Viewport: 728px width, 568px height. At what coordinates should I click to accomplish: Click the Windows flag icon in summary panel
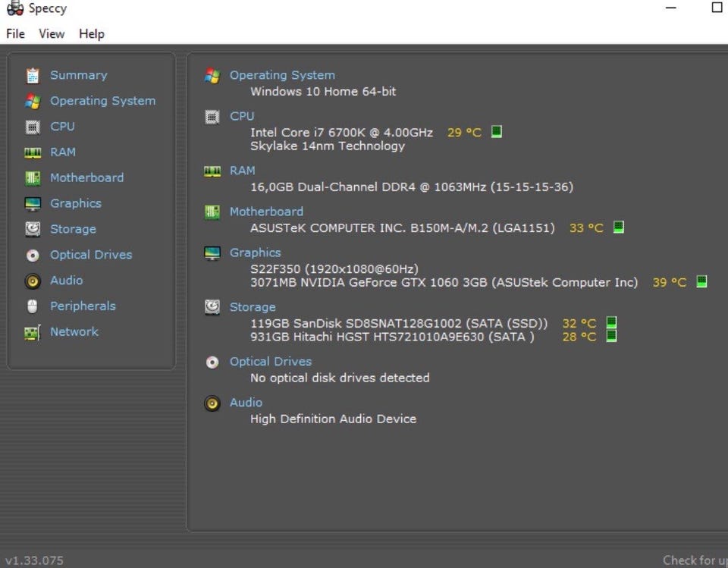click(212, 75)
